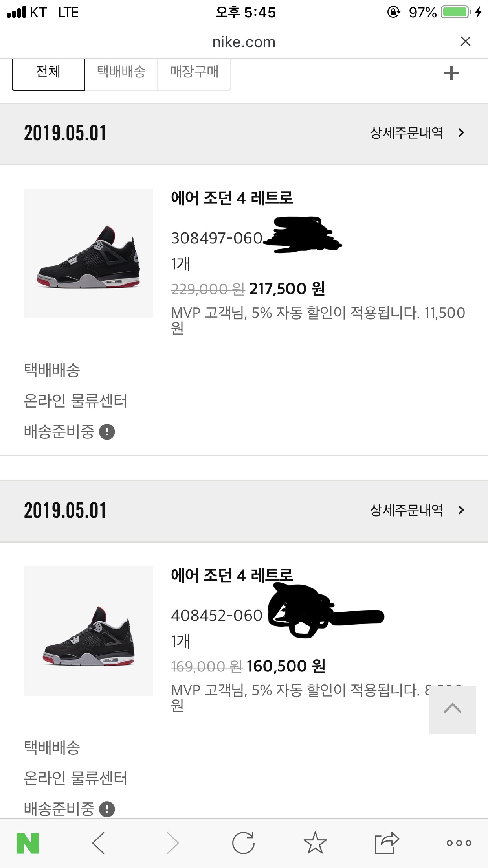Open first 에어 조던 4 레트로 product title
The width and height of the screenshot is (488, 868).
coord(232,198)
